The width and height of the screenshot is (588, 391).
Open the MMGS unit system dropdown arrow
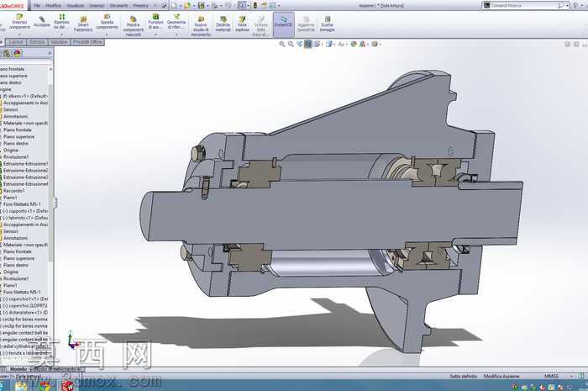point(571,376)
